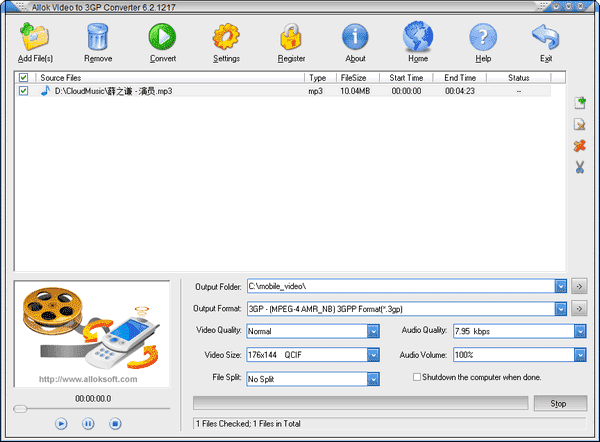Open the Video Size dropdown
The height and width of the screenshot is (442, 600).
(x=373, y=355)
